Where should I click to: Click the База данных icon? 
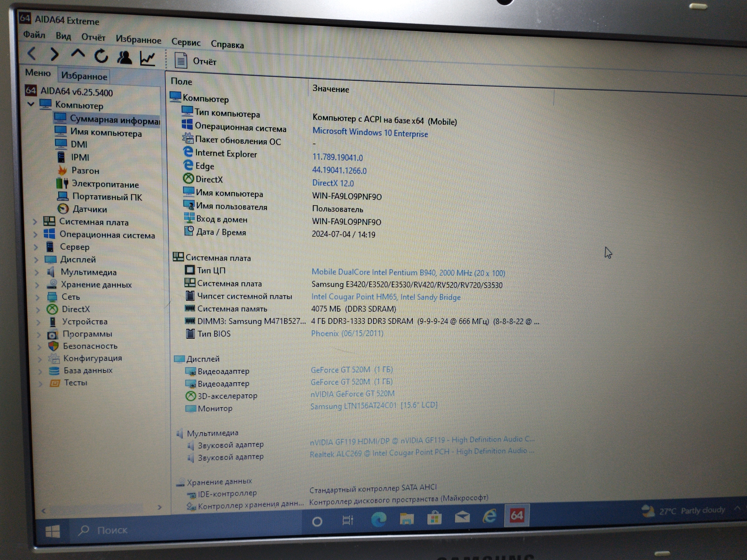[54, 371]
